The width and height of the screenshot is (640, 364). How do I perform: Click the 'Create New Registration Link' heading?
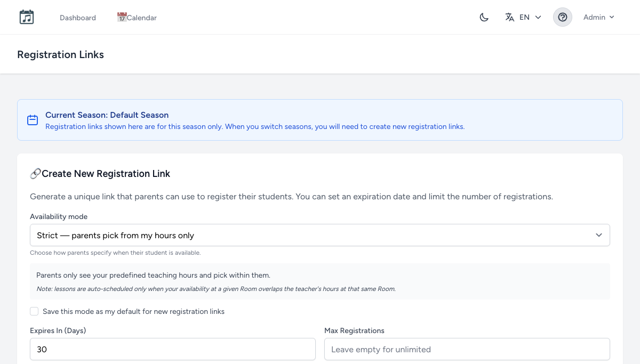click(106, 174)
